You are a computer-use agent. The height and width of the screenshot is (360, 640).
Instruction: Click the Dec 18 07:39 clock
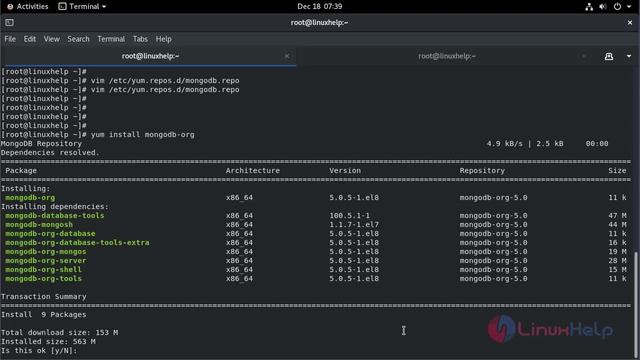(x=320, y=7)
